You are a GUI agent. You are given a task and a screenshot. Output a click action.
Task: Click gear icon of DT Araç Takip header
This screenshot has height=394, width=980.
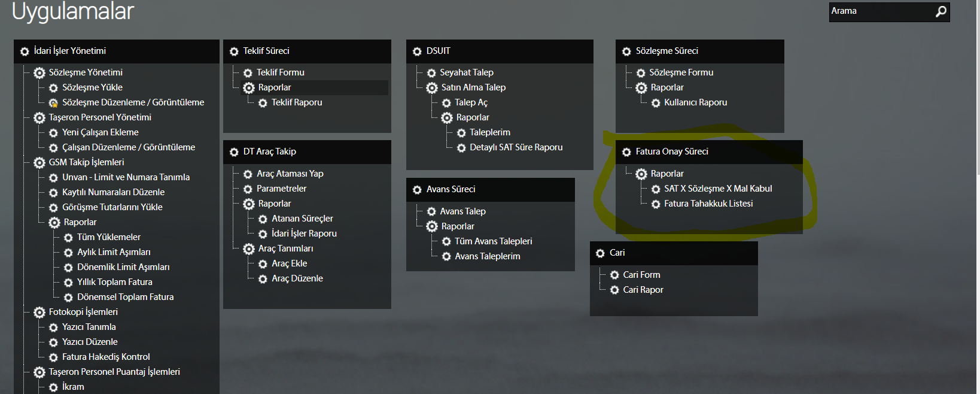[x=234, y=152]
